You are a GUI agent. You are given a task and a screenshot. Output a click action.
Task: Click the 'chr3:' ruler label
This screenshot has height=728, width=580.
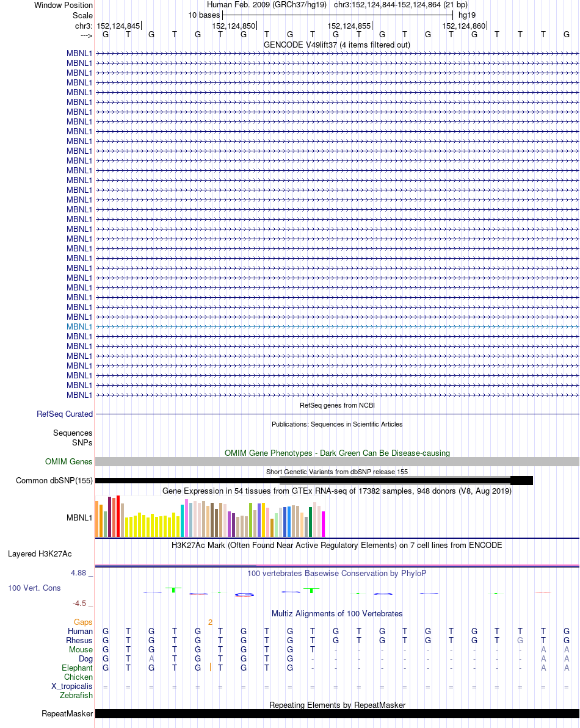pos(84,26)
